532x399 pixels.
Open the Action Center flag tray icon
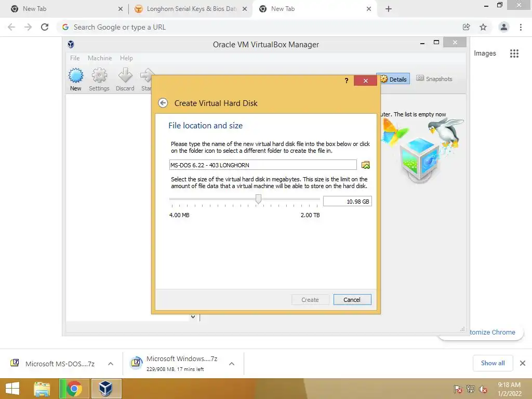click(458, 389)
